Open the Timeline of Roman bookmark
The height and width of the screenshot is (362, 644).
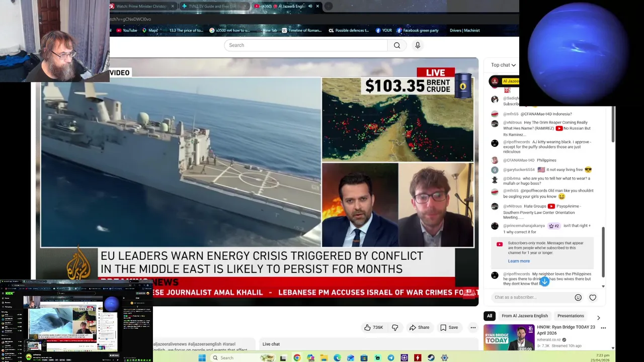(x=301, y=30)
